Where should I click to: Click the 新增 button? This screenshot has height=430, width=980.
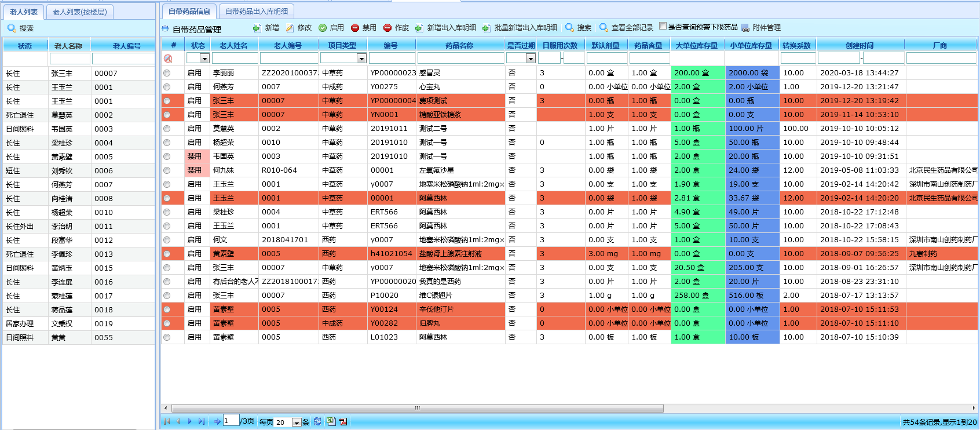[266, 28]
